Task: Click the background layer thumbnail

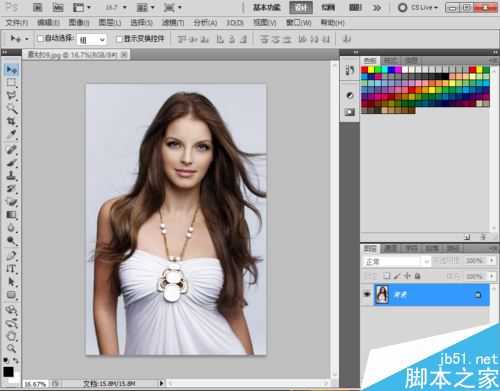Action: [x=382, y=295]
